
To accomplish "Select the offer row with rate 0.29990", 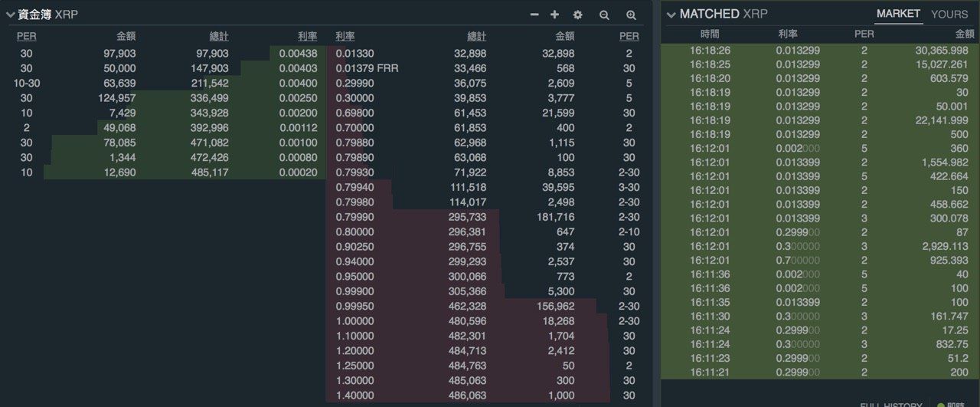I will pos(488,83).
